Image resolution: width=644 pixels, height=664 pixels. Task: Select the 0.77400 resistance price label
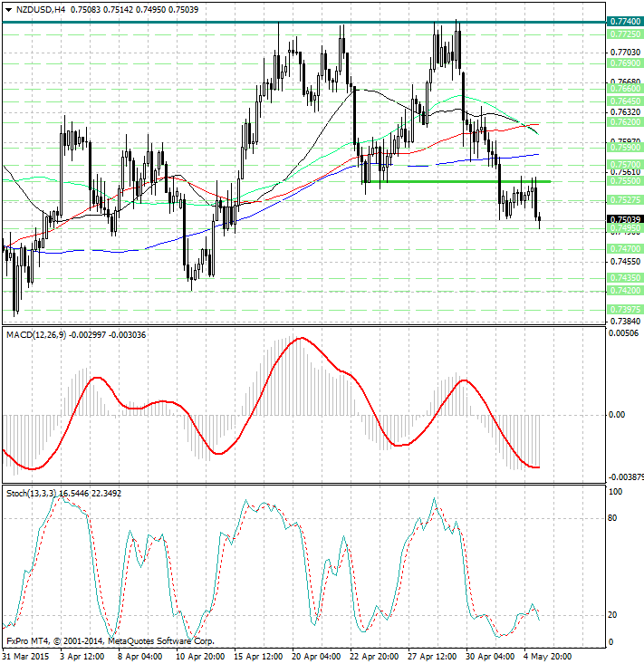625,21
